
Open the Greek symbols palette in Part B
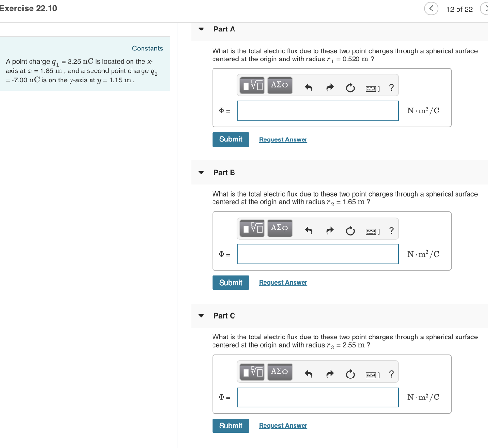(280, 229)
